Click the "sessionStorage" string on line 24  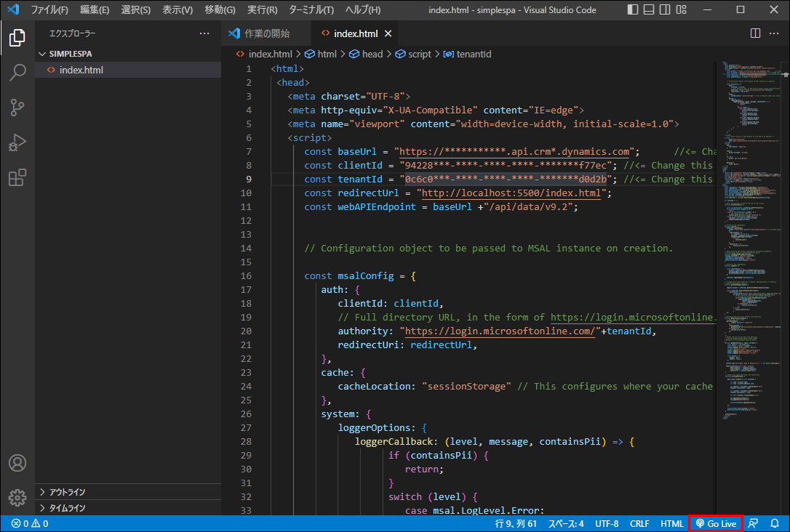(x=466, y=387)
